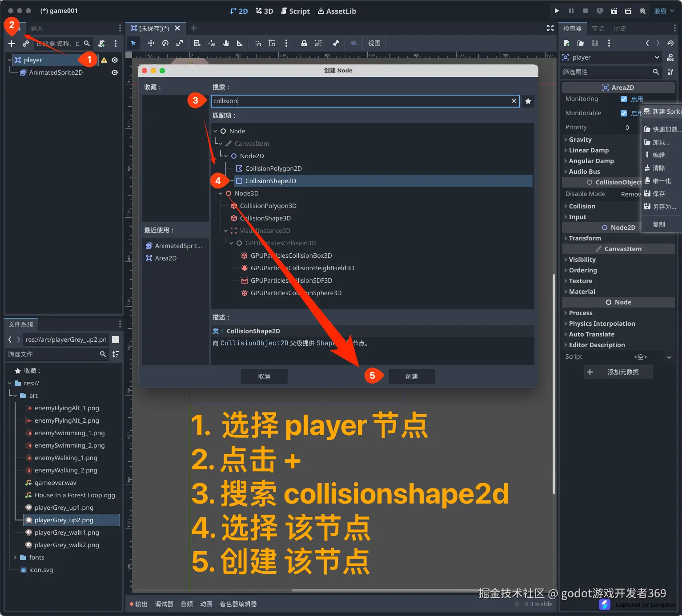Click the skeleton bone options icon
Screen dimensions: 682x616
[336, 43]
